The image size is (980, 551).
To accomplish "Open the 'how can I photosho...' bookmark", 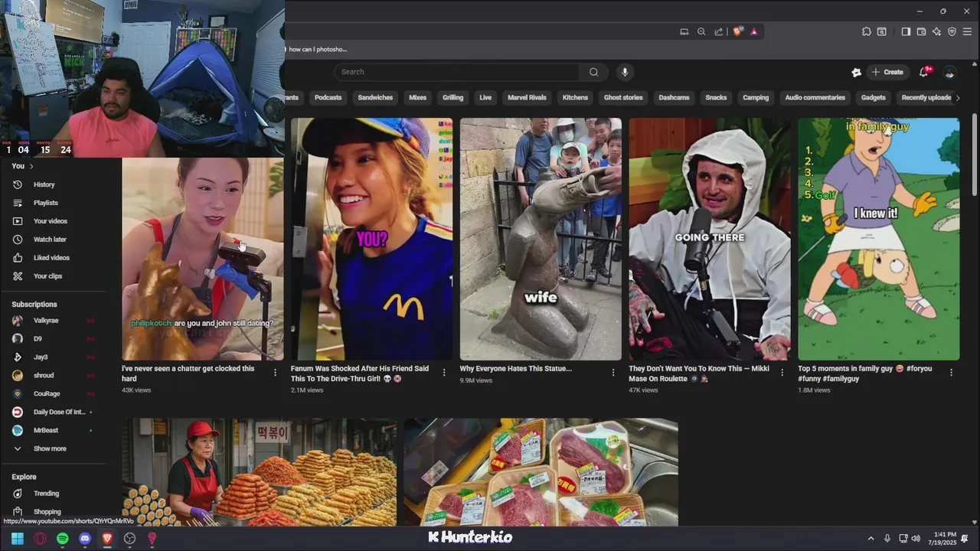I will [x=315, y=49].
